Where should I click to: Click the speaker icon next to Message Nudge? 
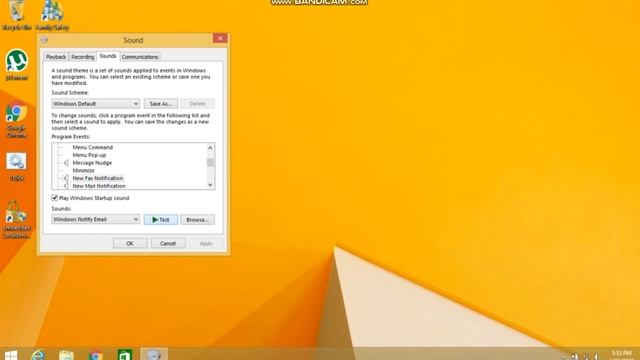66,163
